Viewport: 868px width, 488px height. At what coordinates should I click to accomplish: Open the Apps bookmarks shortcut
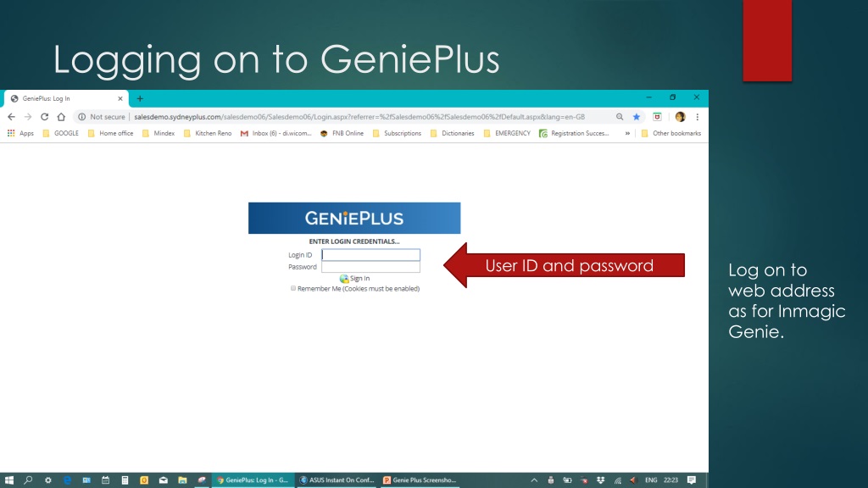(20, 133)
